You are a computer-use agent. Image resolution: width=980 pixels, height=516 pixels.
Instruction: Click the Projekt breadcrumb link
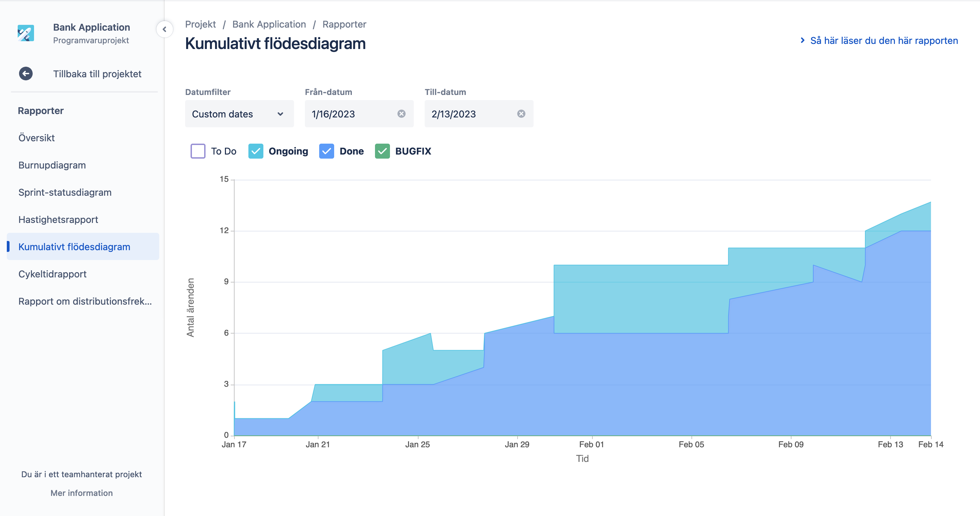[x=200, y=25]
